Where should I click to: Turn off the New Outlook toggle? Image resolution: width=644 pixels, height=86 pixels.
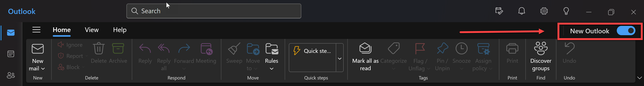[626, 31]
